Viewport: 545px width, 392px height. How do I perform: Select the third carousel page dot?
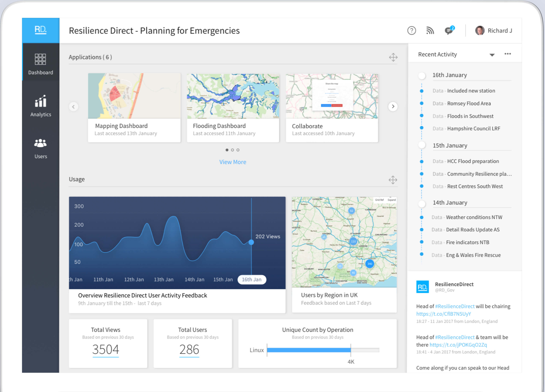tap(238, 150)
